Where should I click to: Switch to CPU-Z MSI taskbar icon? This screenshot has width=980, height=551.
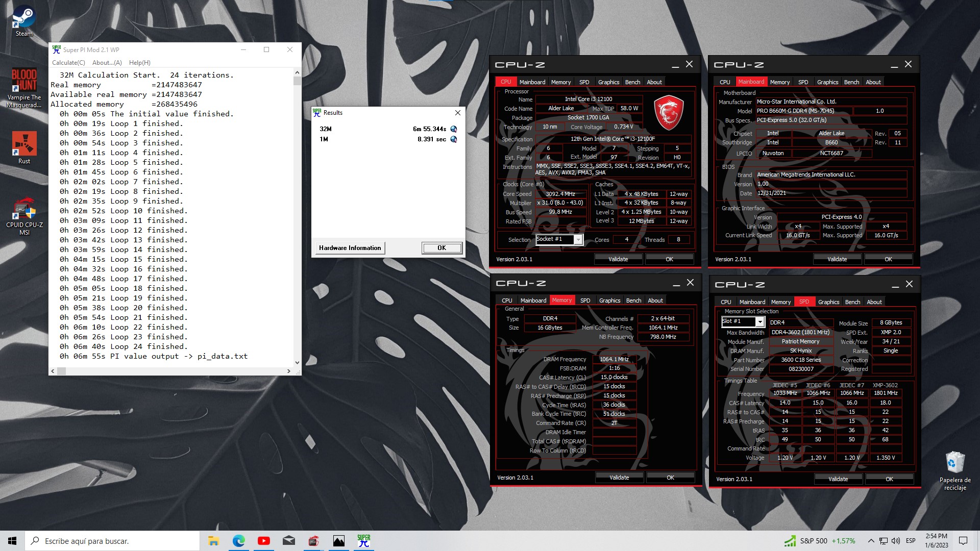click(x=313, y=541)
